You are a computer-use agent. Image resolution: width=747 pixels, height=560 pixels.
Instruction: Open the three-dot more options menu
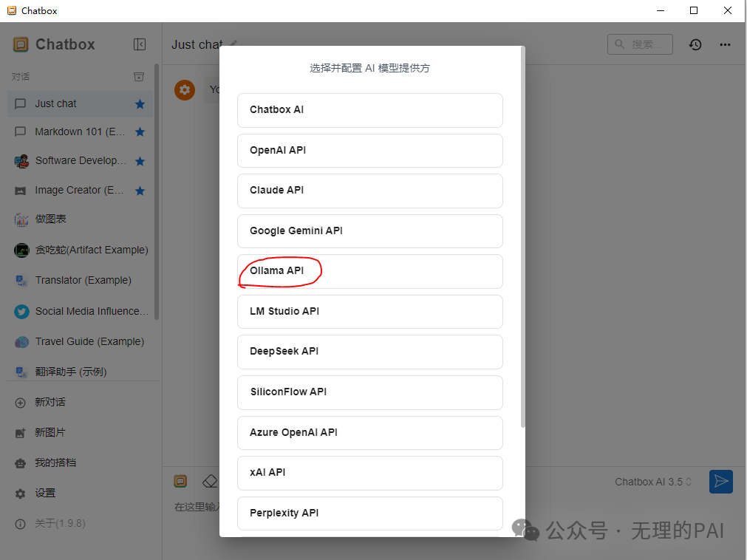tap(725, 45)
